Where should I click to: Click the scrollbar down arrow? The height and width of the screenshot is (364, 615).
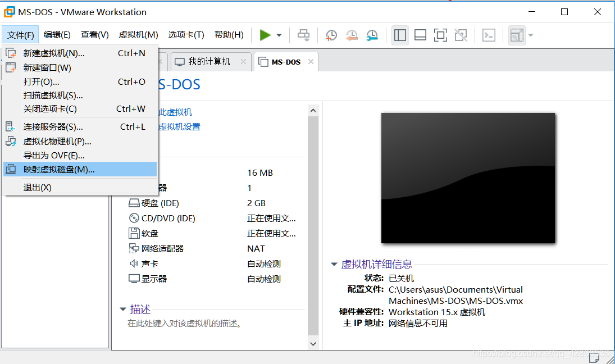tap(313, 344)
